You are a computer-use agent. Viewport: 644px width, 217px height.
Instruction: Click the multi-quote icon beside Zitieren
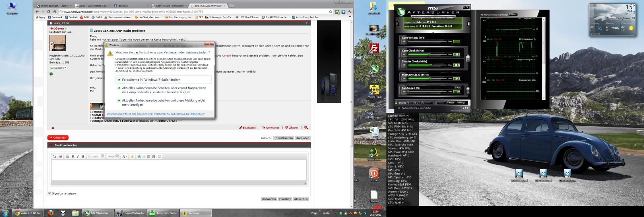click(x=306, y=128)
